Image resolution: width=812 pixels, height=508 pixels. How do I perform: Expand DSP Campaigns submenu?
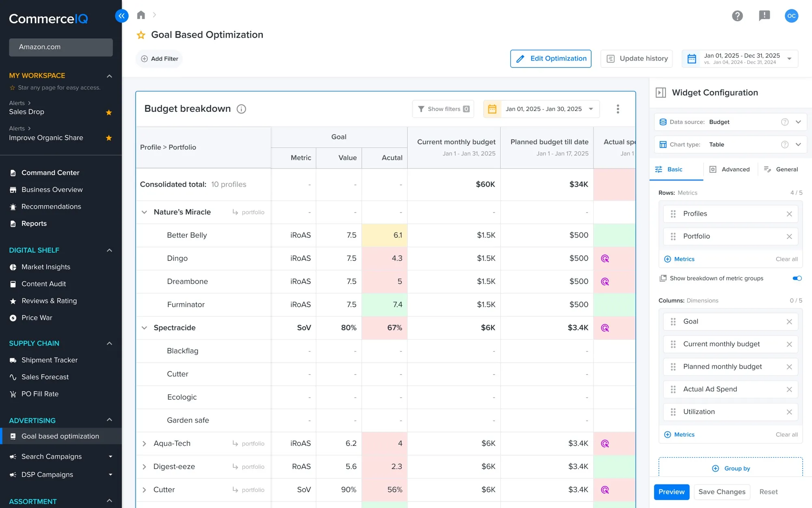point(110,475)
